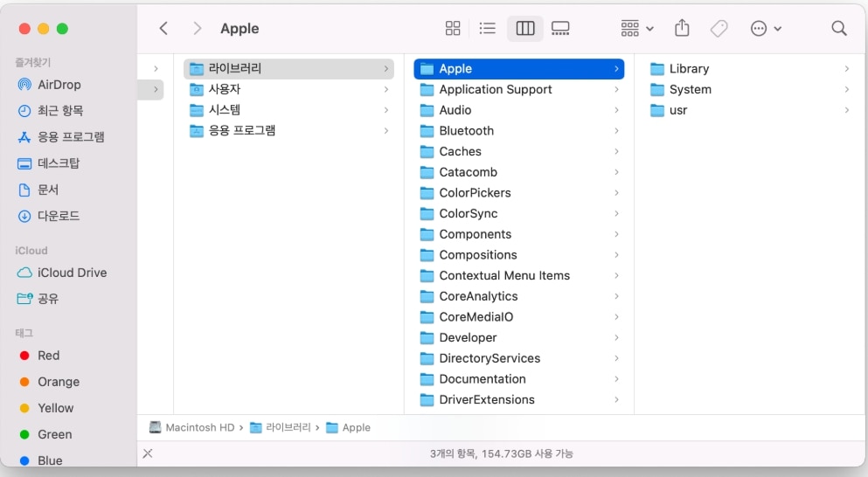
Task: Expand the Audio folder chevron
Action: (x=616, y=110)
